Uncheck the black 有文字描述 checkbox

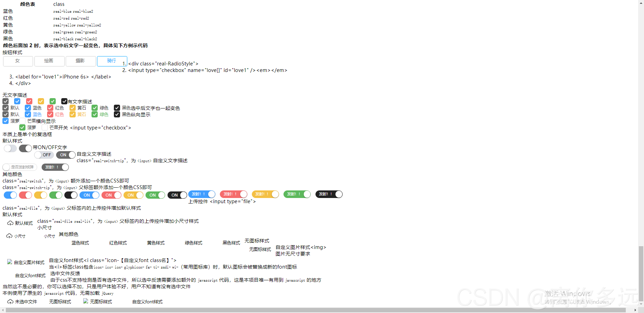(x=64, y=101)
